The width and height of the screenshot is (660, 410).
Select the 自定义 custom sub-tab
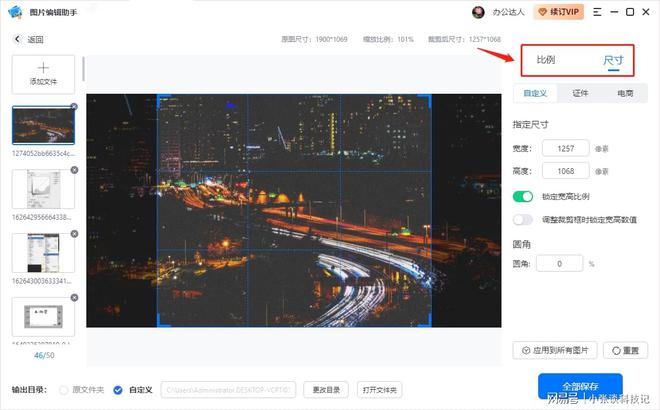click(535, 93)
